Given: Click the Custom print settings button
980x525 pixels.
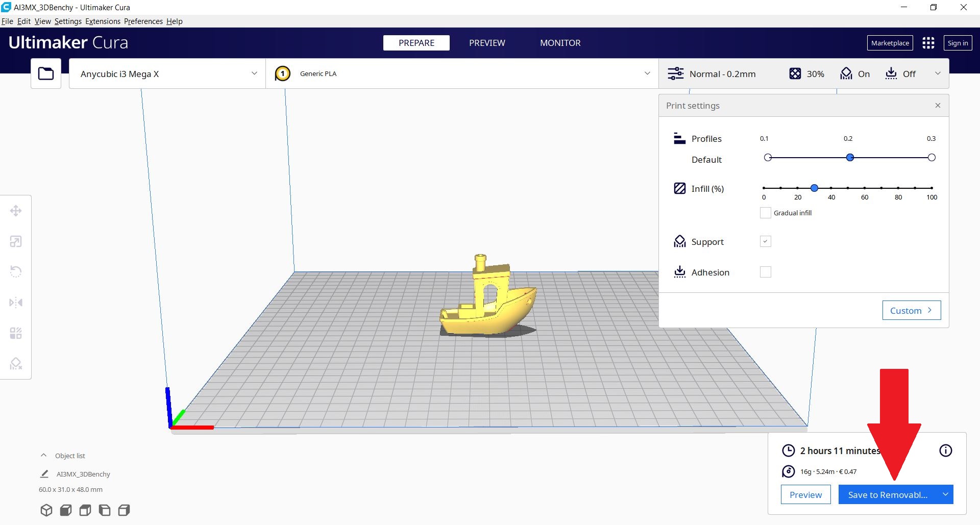Looking at the screenshot, I should coord(911,310).
